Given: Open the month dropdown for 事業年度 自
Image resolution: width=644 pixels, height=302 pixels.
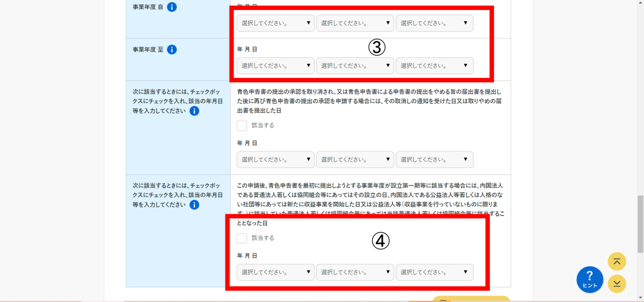Looking at the screenshot, I should [355, 23].
